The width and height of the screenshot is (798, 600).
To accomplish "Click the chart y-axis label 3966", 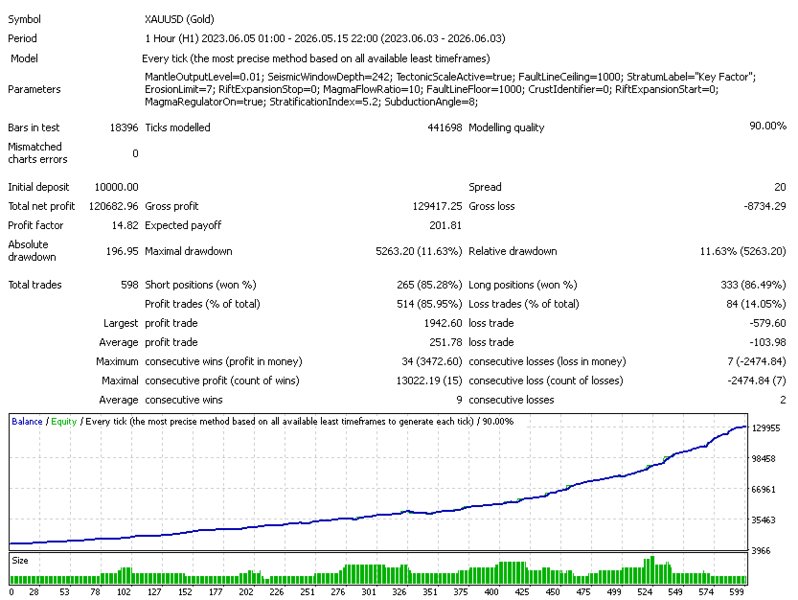I will click(x=761, y=551).
